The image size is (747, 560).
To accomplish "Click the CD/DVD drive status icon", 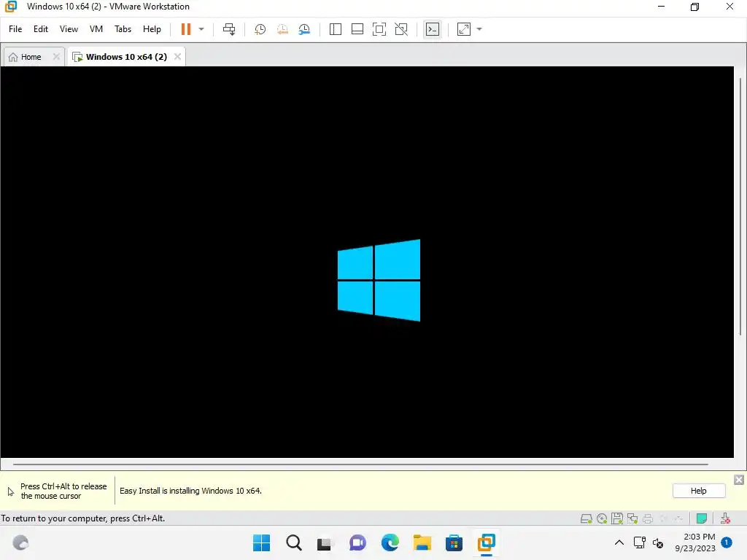I will [x=602, y=518].
